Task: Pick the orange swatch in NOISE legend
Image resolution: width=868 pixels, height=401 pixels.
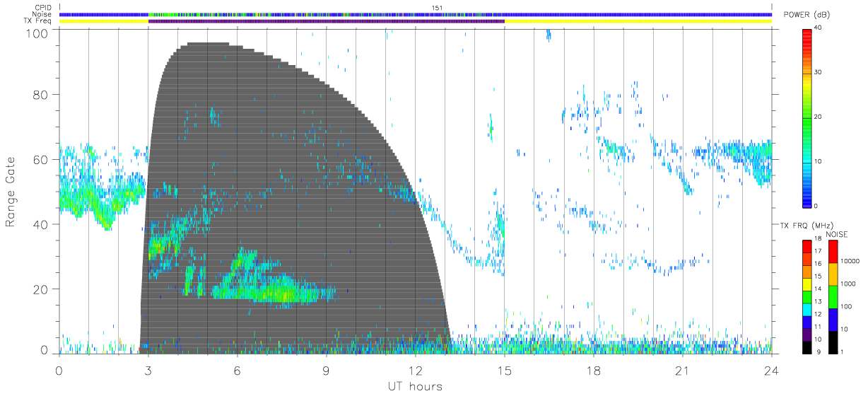Action: pos(833,274)
